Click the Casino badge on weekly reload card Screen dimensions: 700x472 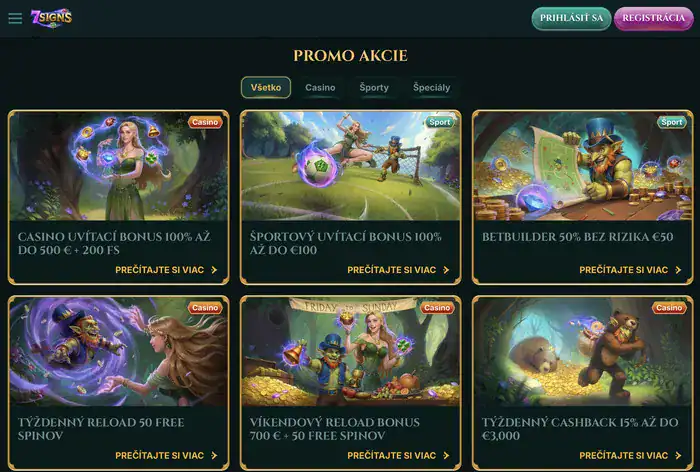[205, 308]
